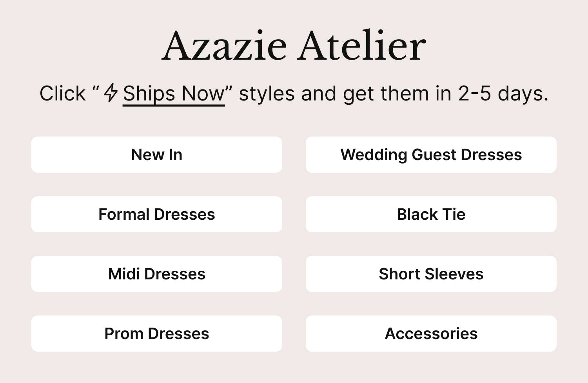588x383 pixels.
Task: Open the New In category
Action: point(157,155)
